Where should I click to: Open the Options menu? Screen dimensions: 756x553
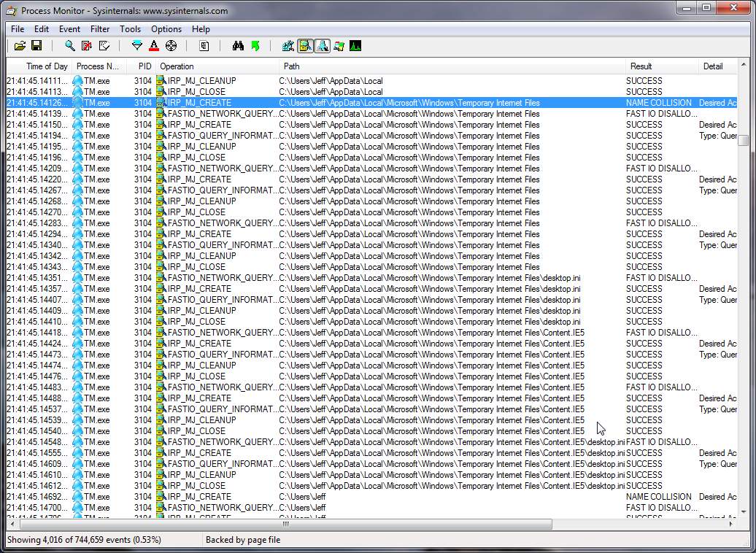(x=166, y=29)
